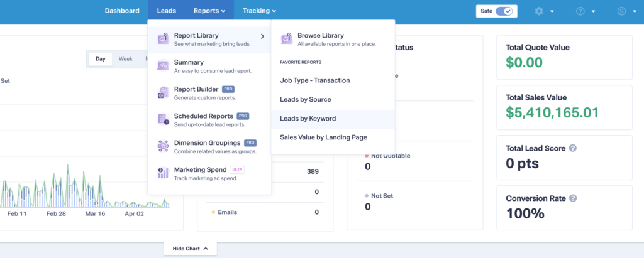The width and height of the screenshot is (644, 258).
Task: Click the Report Builder icon
Action: coord(163,92)
